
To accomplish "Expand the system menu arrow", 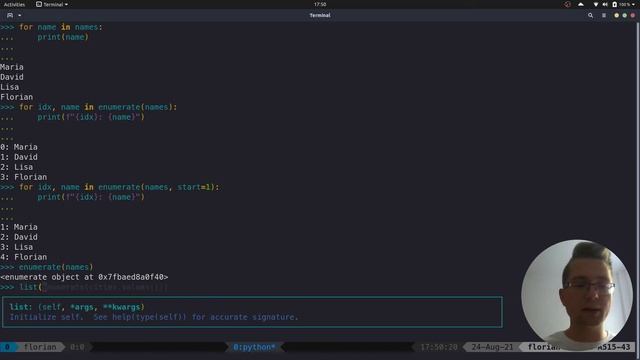I will coord(633,4).
